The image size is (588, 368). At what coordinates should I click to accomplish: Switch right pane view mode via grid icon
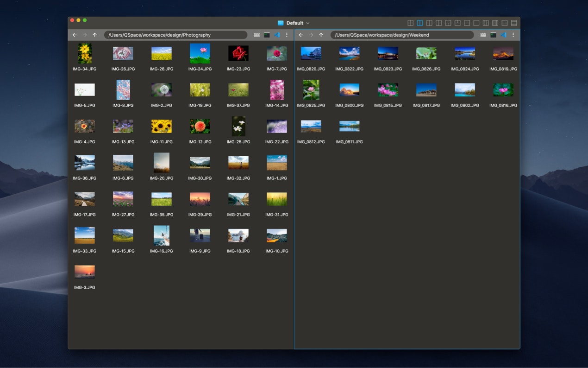tap(483, 35)
